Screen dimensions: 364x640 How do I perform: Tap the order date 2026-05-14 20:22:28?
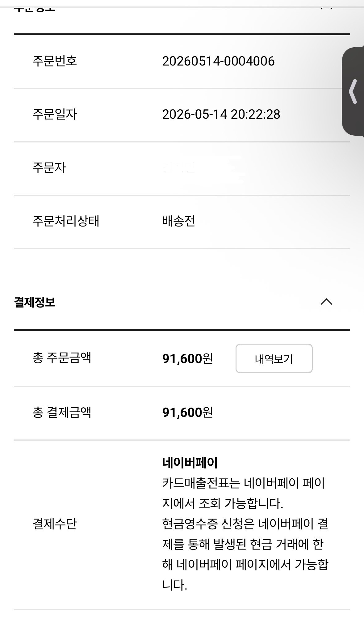[x=221, y=114]
